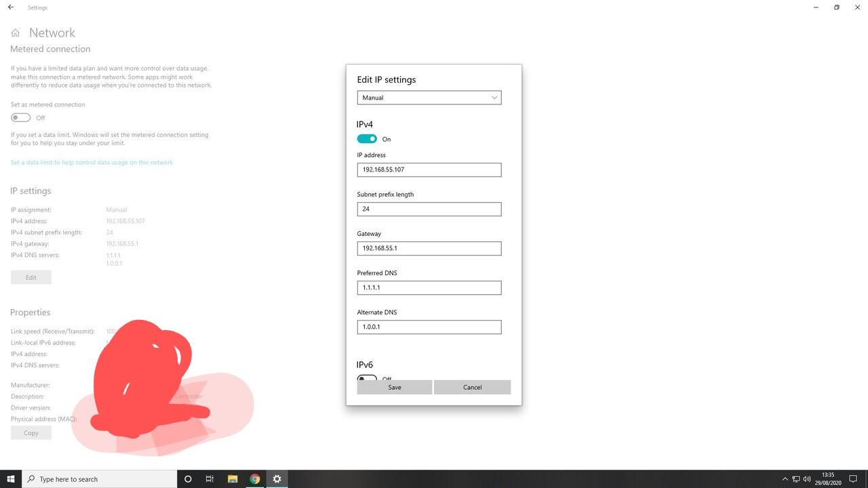
Task: Click the home icon next to Network
Action: tap(15, 32)
